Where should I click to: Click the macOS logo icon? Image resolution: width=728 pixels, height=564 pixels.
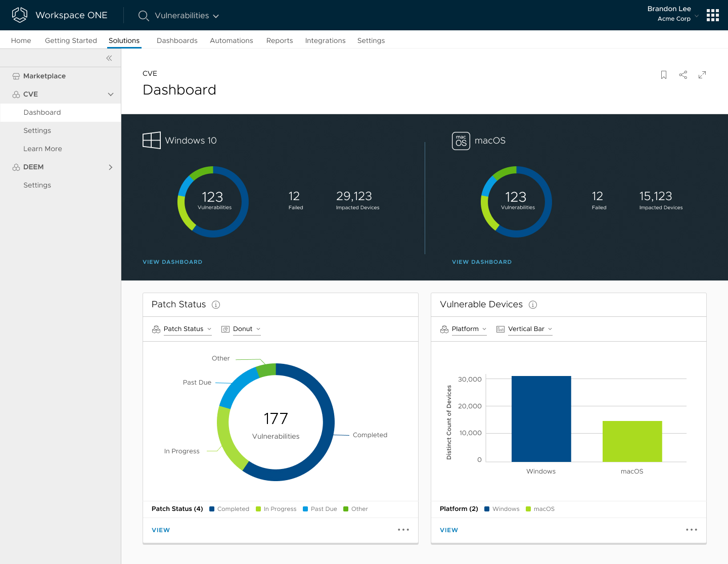[x=461, y=141]
